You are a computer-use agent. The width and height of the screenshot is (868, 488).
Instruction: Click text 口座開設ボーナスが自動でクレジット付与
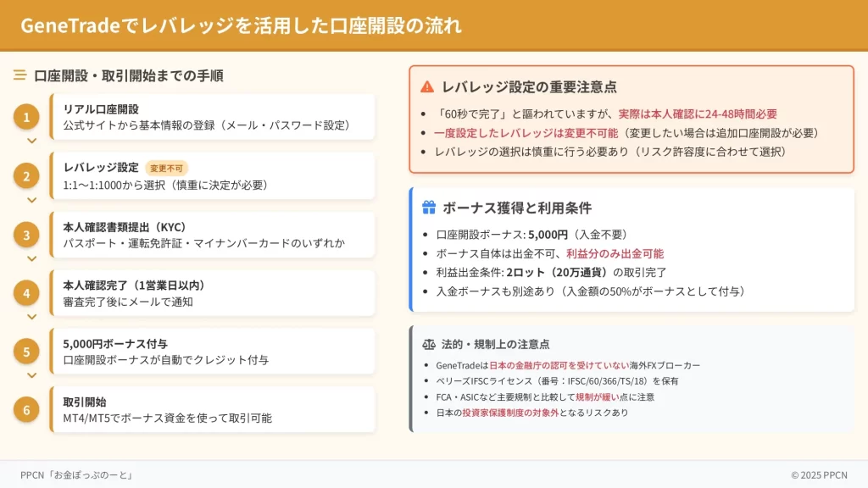(x=165, y=360)
